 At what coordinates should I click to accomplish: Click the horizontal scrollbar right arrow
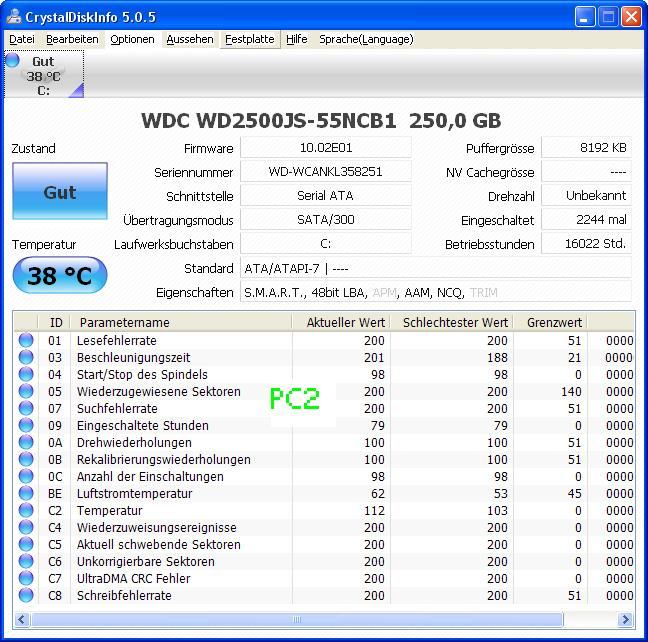tap(626, 619)
